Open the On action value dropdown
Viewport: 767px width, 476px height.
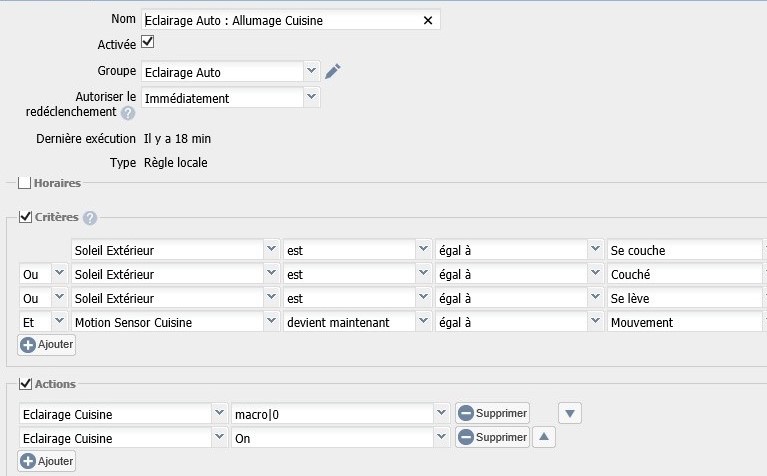441,437
